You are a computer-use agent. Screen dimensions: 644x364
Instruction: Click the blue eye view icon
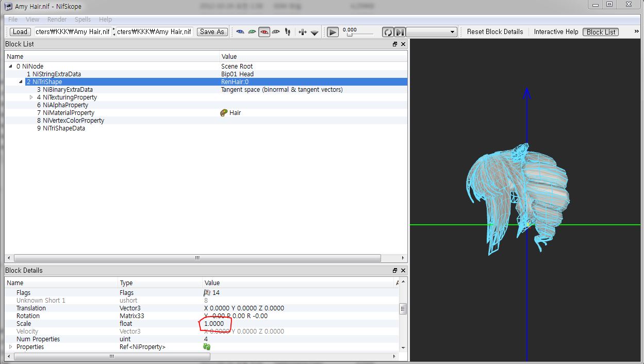(240, 32)
